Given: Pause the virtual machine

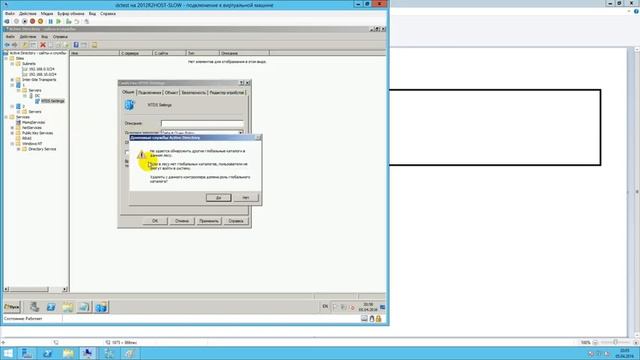Looking at the screenshot, I should [x=51, y=21].
